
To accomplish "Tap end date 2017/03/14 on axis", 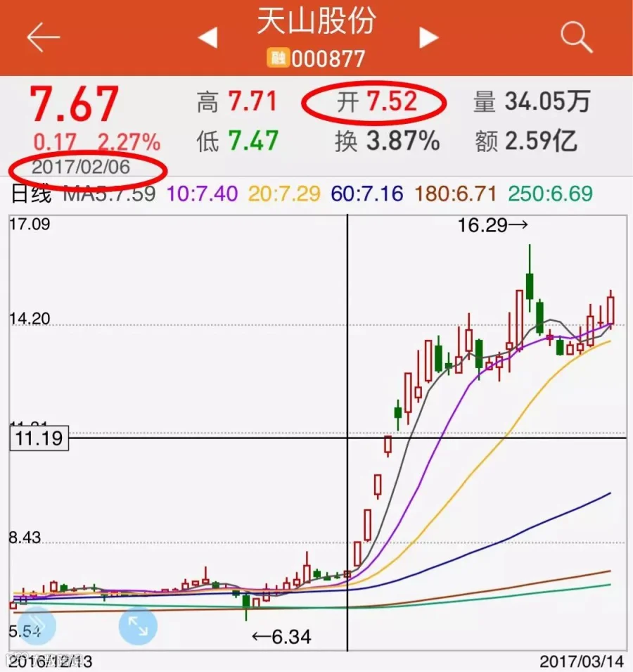I will coord(581,661).
